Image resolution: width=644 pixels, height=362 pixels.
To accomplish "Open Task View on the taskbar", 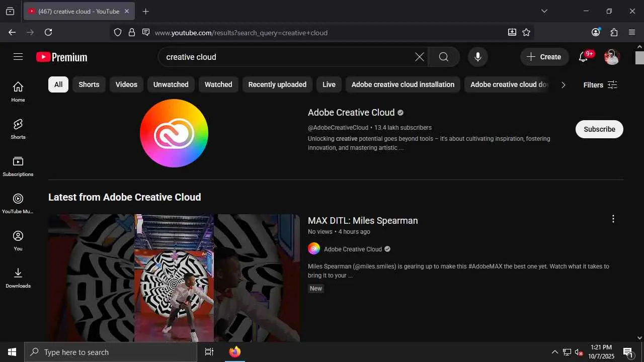I will tap(209, 352).
